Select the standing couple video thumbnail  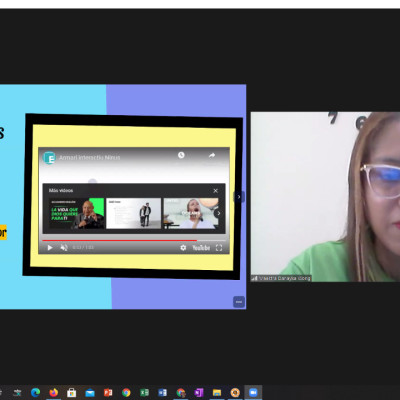pos(133,213)
